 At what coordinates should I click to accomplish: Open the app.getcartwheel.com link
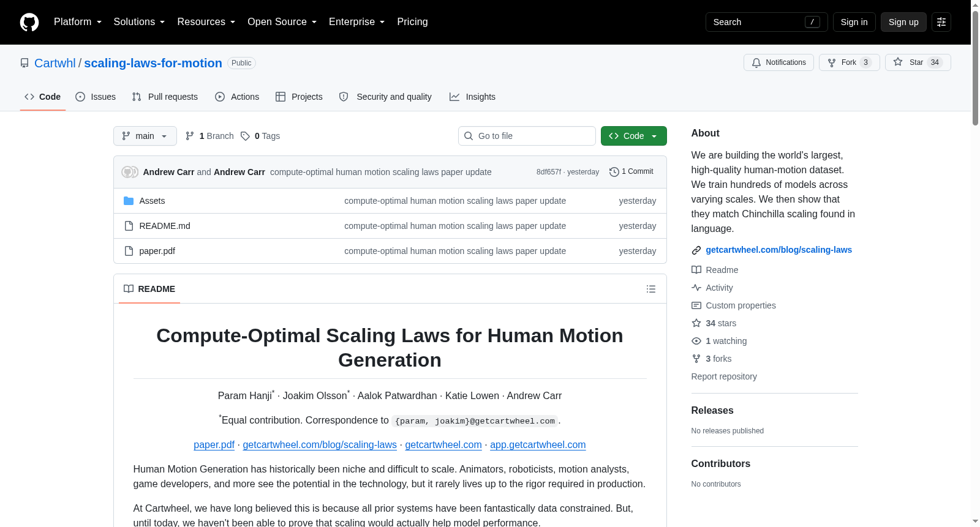(538, 445)
